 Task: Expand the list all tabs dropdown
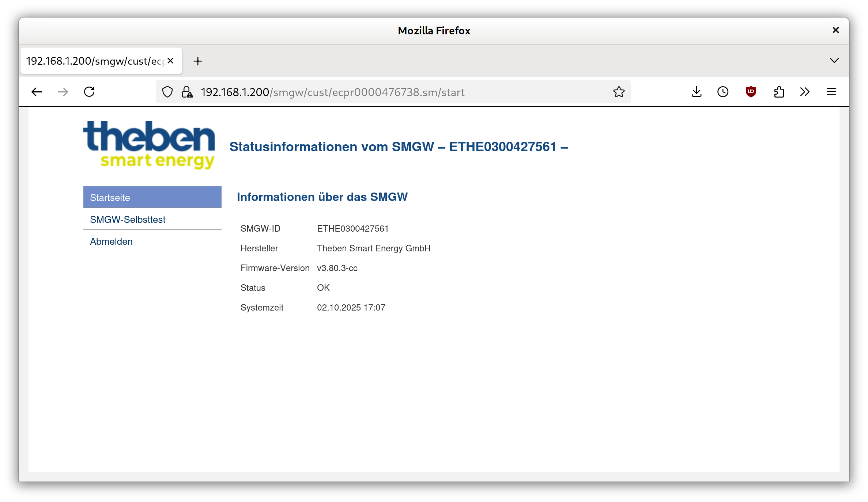[834, 61]
